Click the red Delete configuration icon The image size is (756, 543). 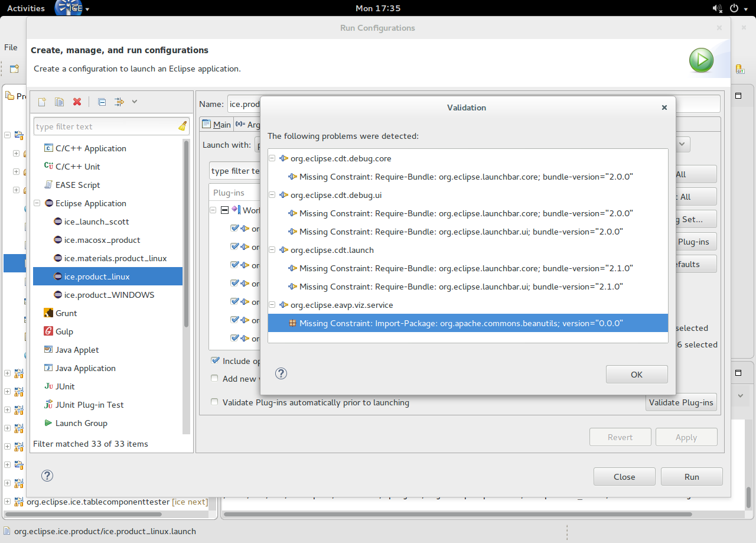pos(77,102)
